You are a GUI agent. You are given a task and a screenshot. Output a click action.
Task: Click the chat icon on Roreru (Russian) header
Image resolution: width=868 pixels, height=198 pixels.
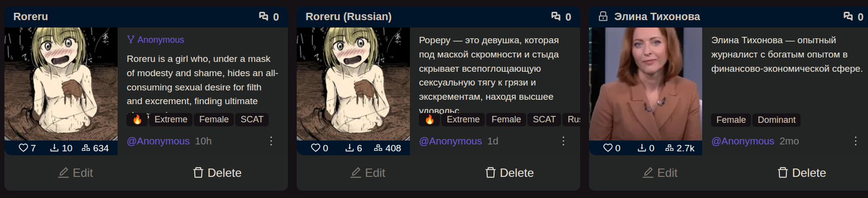tap(556, 16)
